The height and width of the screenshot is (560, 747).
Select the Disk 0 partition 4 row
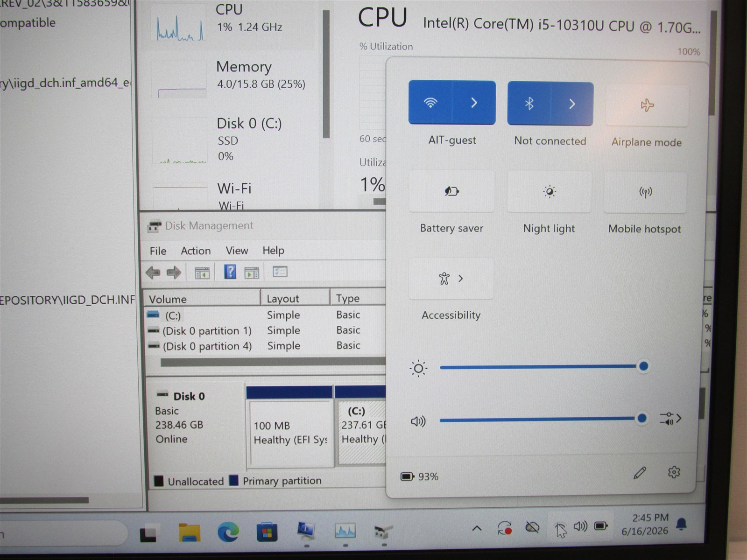click(x=265, y=346)
